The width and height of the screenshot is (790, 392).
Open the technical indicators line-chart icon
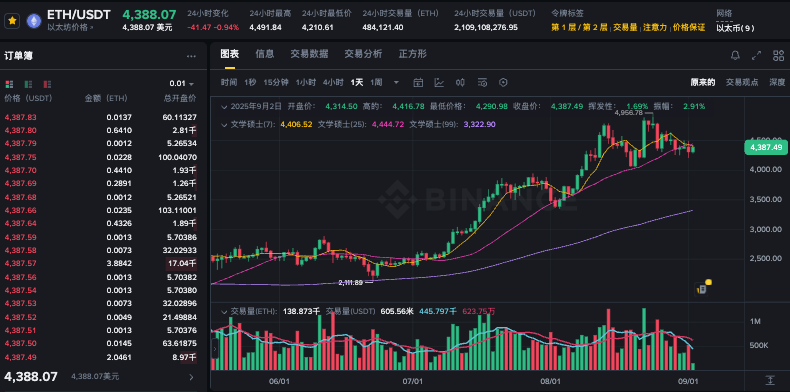click(x=439, y=83)
